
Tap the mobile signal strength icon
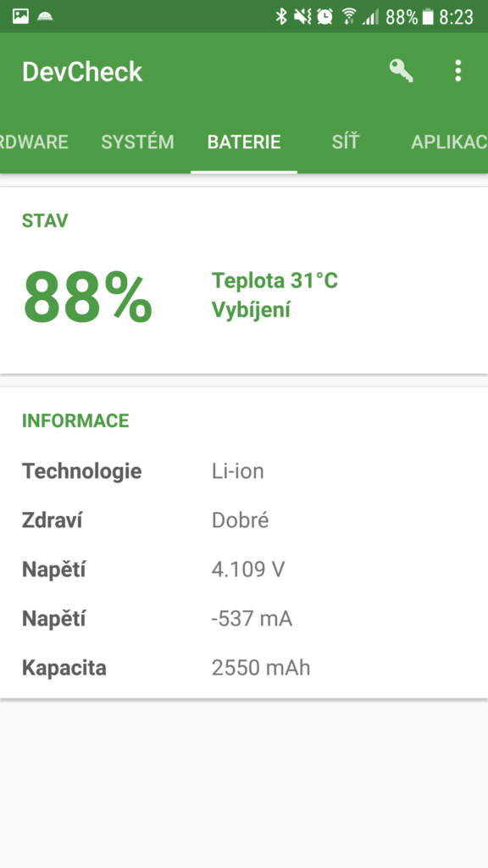pyautogui.click(x=371, y=17)
